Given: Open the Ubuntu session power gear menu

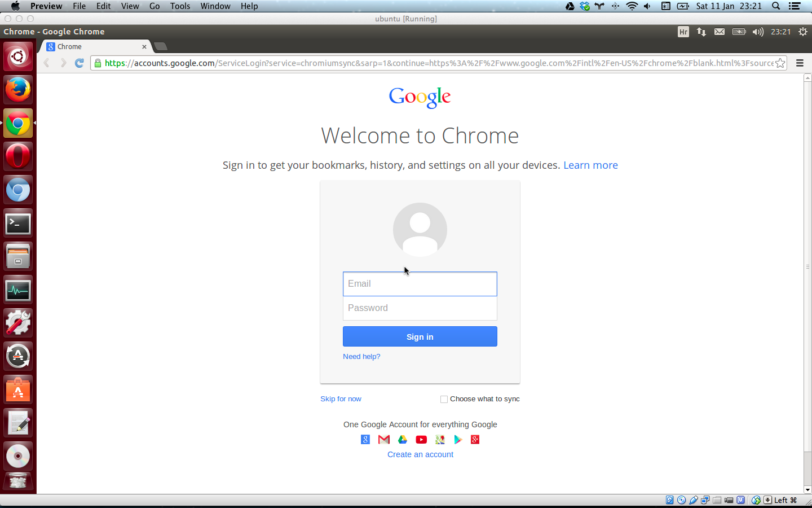Looking at the screenshot, I should click(803, 32).
